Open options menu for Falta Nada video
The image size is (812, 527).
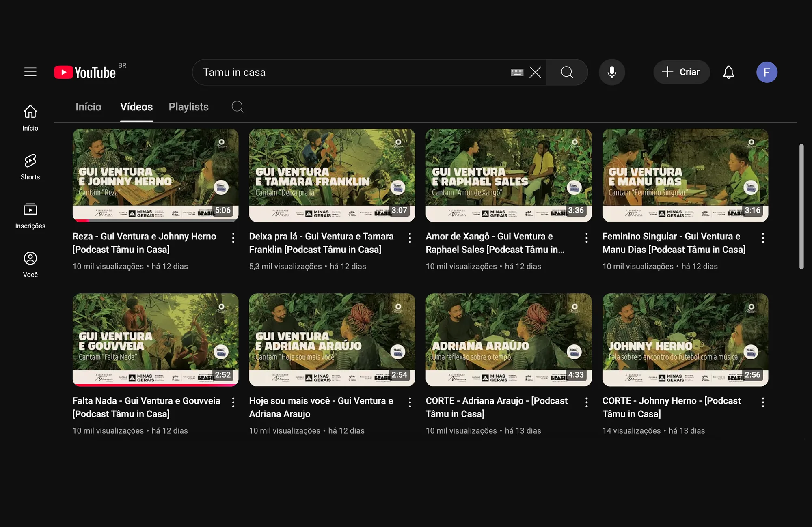233,402
